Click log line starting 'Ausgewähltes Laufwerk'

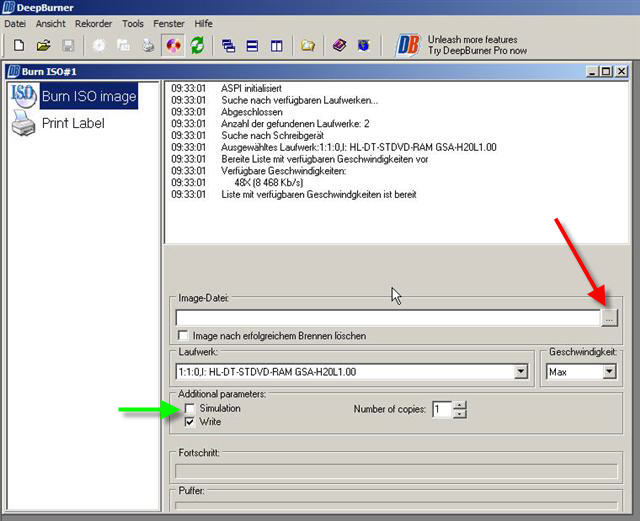(x=358, y=147)
